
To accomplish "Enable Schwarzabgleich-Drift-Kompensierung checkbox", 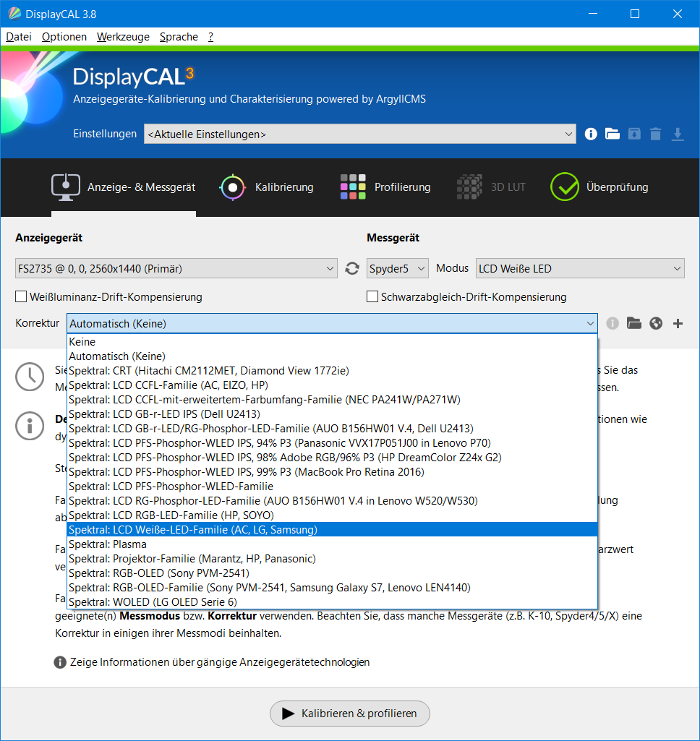I will tap(372, 296).
